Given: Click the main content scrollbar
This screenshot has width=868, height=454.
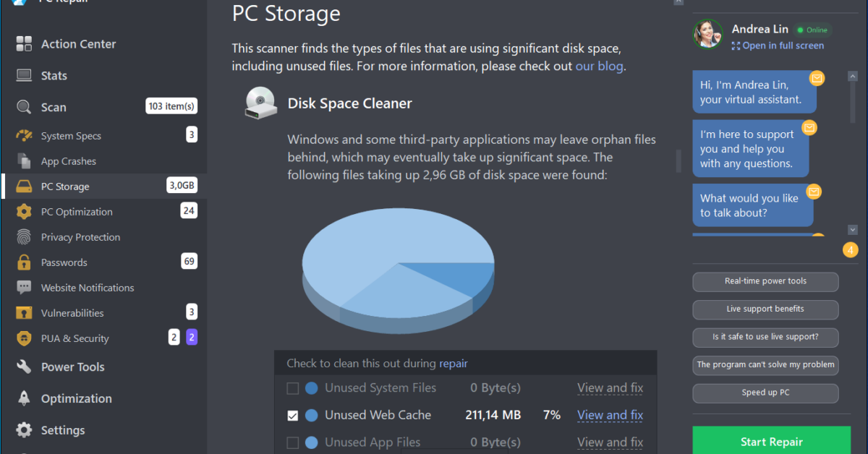Looking at the screenshot, I should coord(677,160).
